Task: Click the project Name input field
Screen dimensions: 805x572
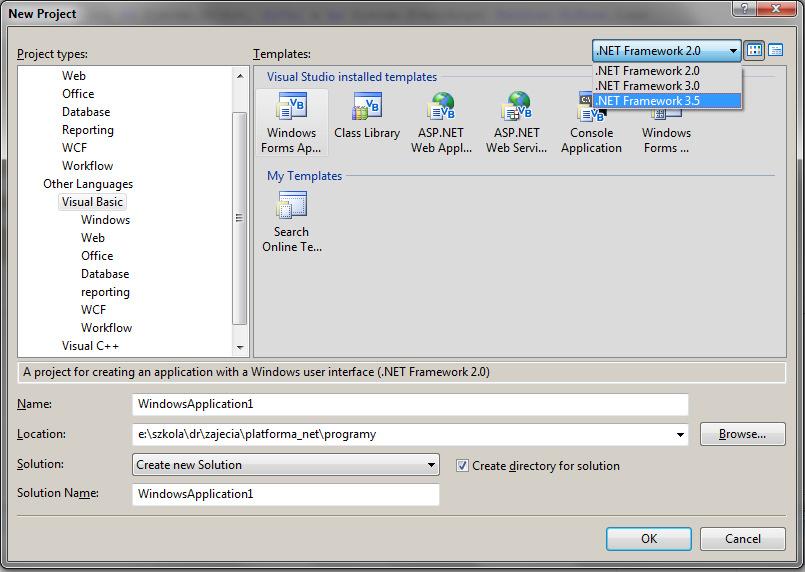Action: [410, 405]
